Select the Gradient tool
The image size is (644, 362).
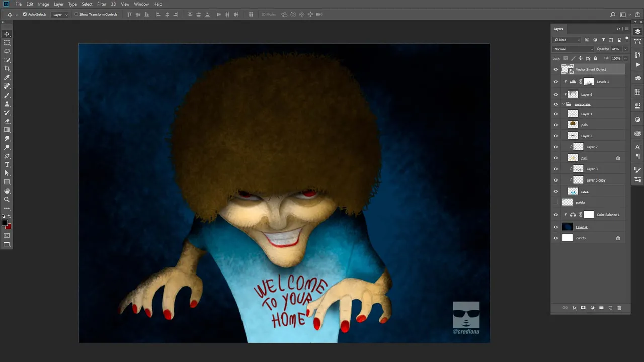tap(7, 130)
